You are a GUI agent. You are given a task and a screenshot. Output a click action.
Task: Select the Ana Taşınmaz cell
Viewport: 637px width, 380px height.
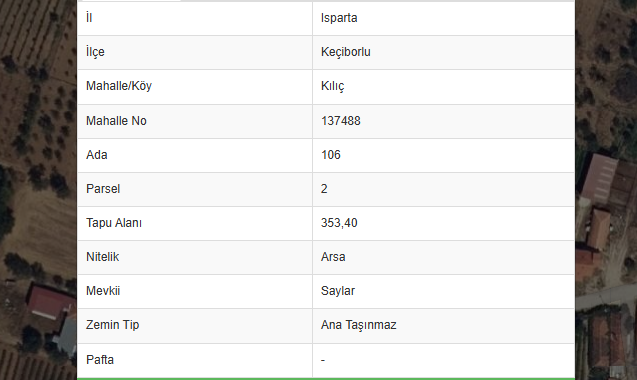coord(443,325)
